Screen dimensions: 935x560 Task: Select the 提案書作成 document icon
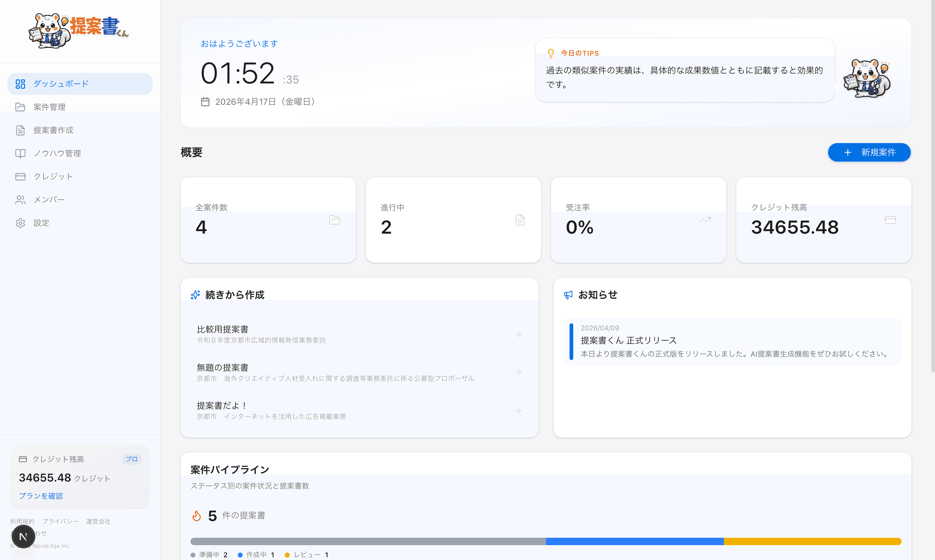tap(20, 130)
